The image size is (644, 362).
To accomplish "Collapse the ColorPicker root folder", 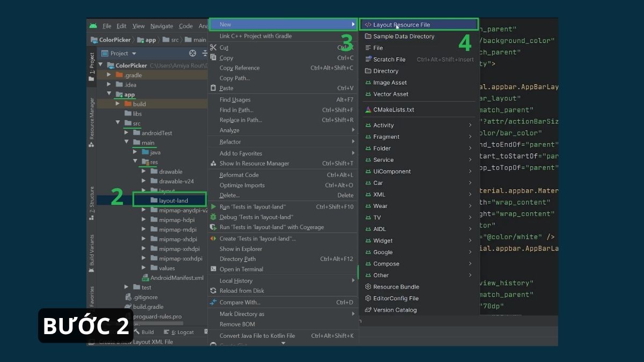I will [x=101, y=65].
